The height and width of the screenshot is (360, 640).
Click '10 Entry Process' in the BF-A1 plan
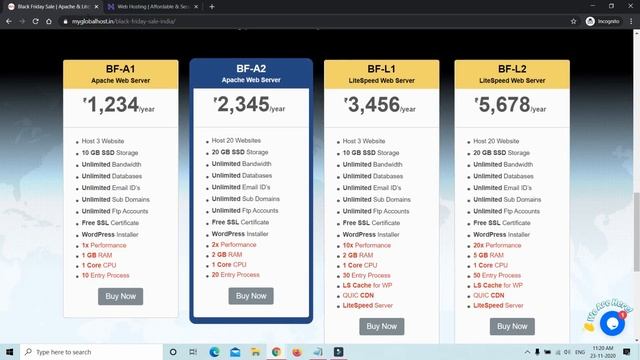click(105, 276)
